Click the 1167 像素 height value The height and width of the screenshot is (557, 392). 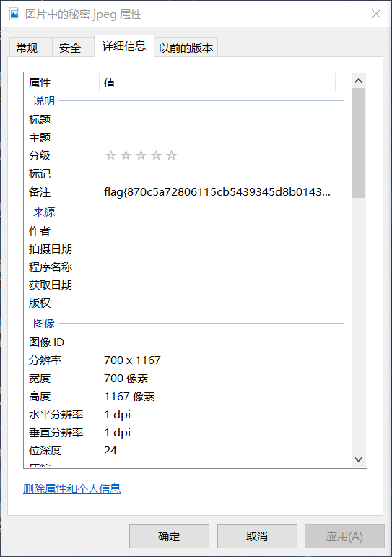(x=129, y=397)
